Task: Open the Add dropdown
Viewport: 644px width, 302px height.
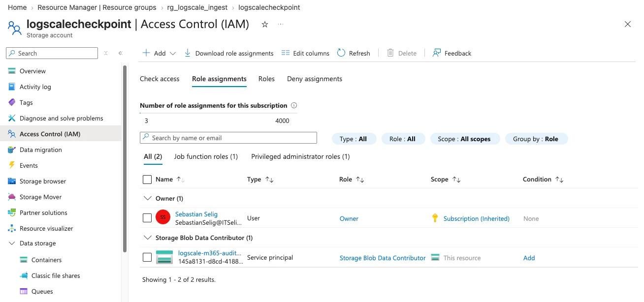Action: coord(159,53)
